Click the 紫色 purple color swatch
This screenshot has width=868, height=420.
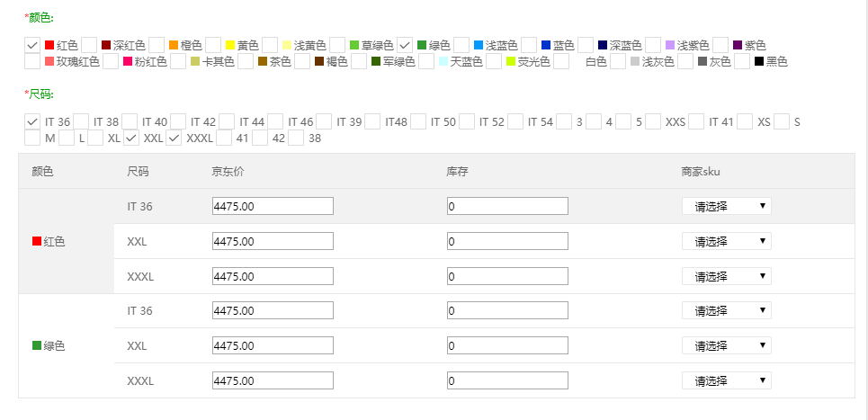738,45
